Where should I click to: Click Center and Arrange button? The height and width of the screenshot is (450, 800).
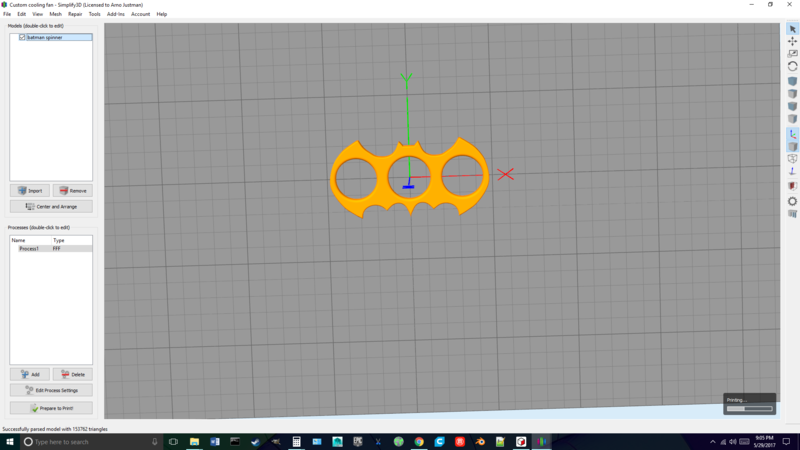(51, 207)
